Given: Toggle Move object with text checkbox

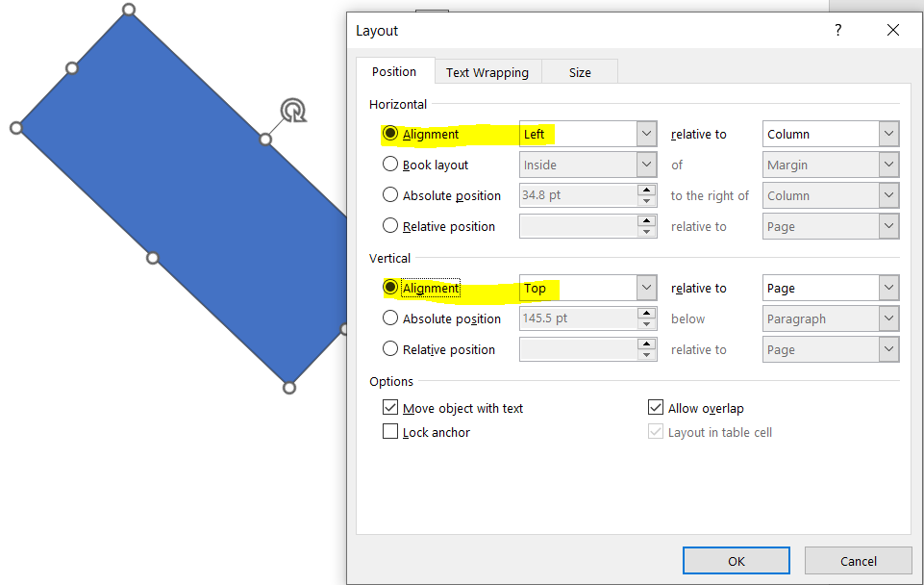Looking at the screenshot, I should [390, 408].
